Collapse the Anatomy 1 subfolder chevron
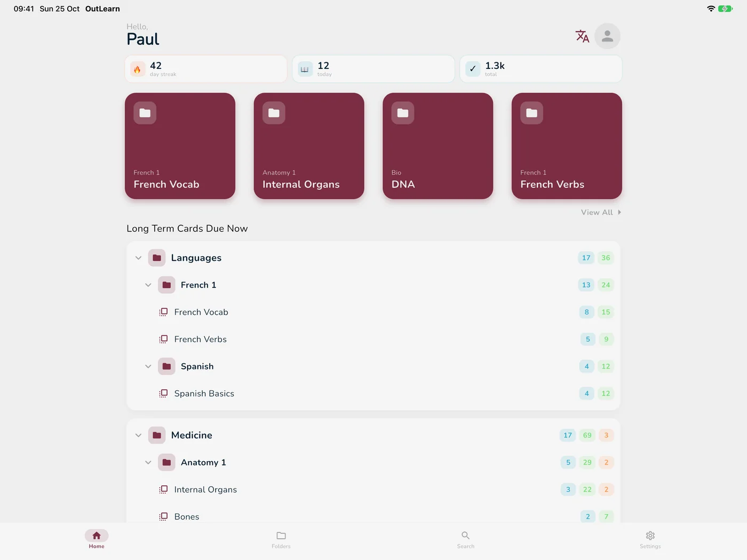The width and height of the screenshot is (747, 560). pyautogui.click(x=148, y=462)
